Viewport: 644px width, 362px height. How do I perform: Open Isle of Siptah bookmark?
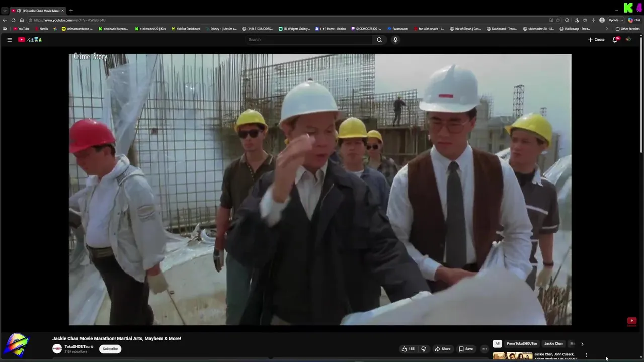click(x=466, y=29)
